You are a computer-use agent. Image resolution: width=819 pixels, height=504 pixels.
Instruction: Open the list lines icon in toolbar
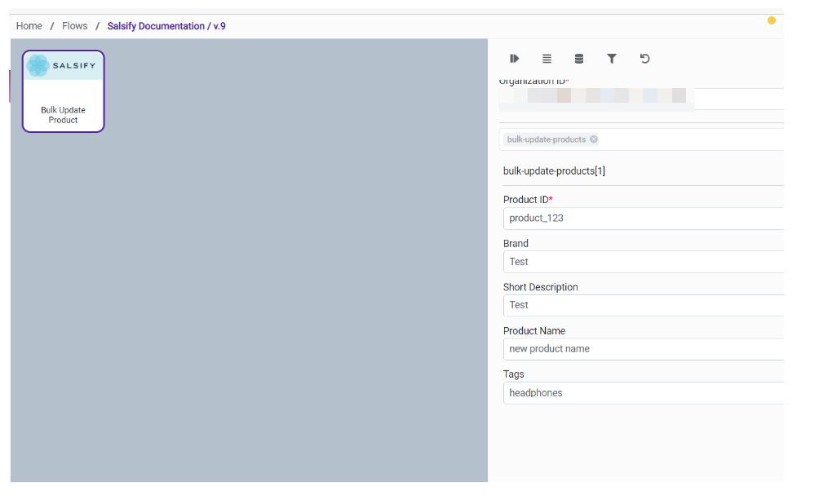(547, 59)
